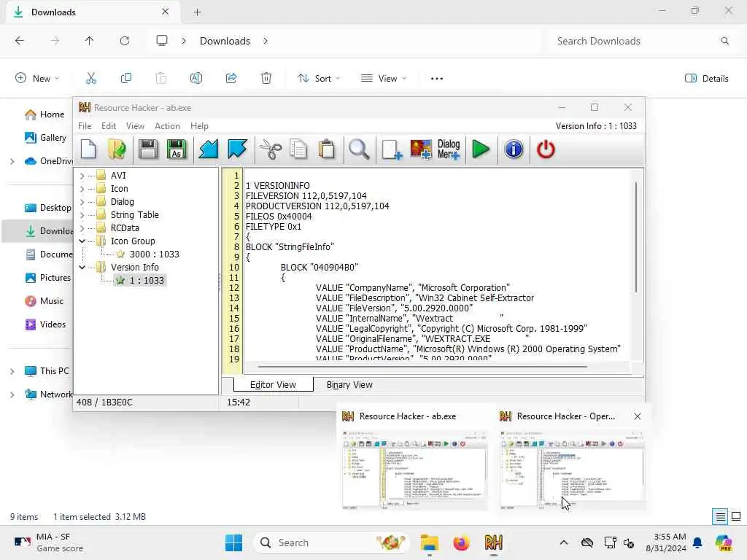Click See more options ellipsis in Explorer
The image size is (747, 560).
437,78
